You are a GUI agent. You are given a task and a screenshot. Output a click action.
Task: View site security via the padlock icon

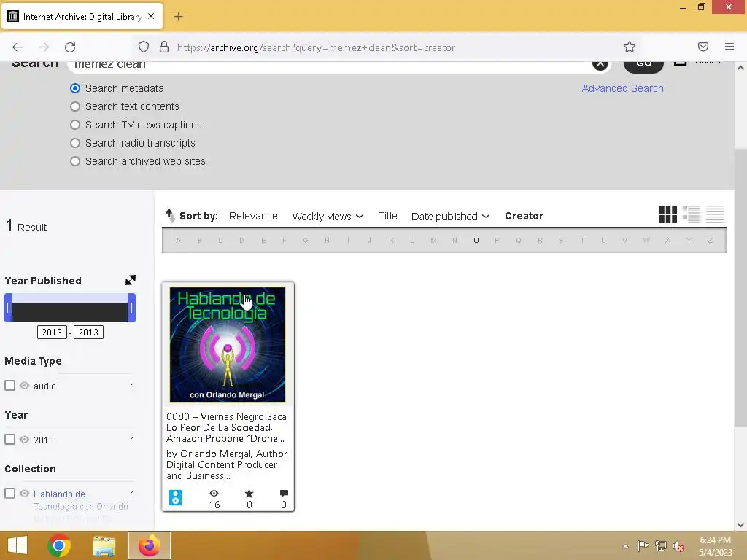[164, 47]
